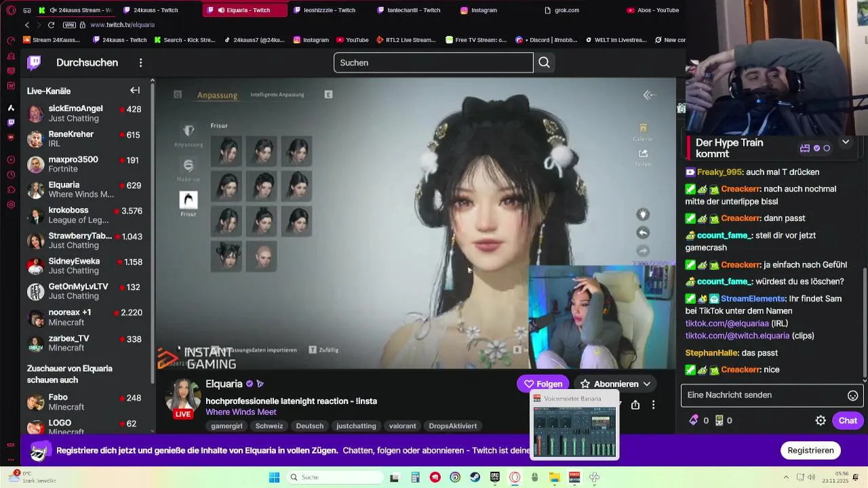Image resolution: width=868 pixels, height=488 pixels.
Task: Click the channel points gameboy icon
Action: [719, 420]
